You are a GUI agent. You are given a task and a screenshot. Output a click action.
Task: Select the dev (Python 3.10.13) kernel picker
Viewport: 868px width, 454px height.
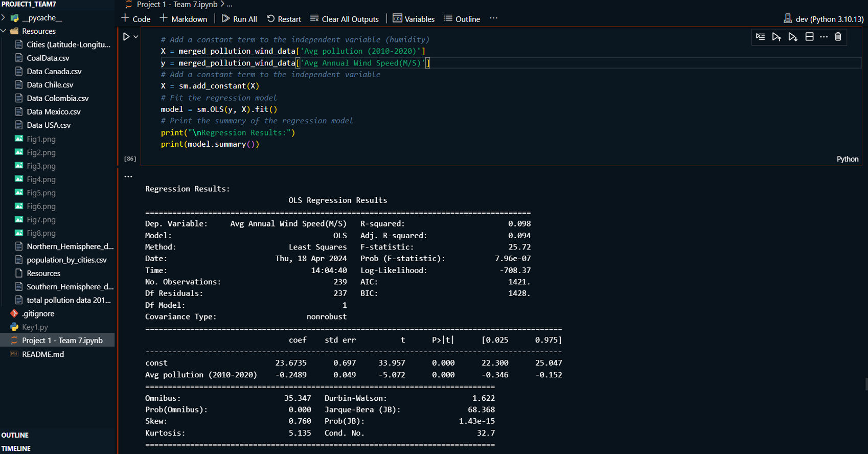(824, 19)
